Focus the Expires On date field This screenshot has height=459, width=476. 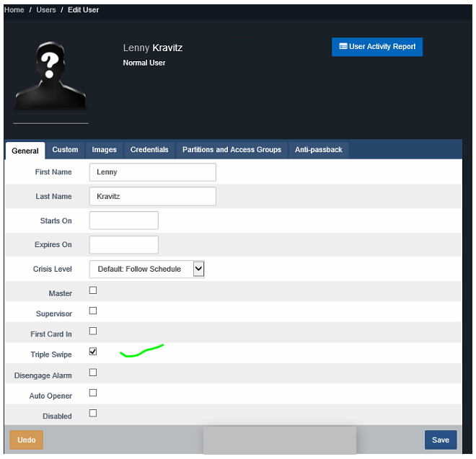pos(124,245)
